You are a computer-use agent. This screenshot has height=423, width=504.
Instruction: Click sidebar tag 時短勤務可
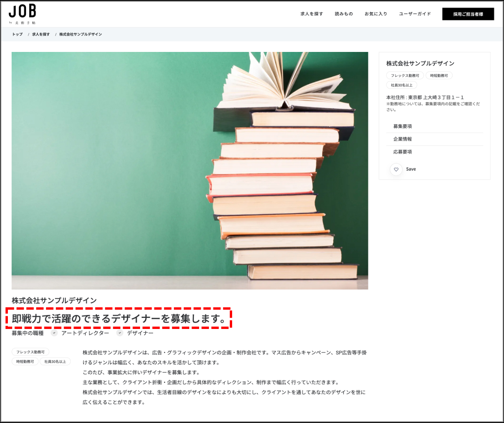click(439, 76)
